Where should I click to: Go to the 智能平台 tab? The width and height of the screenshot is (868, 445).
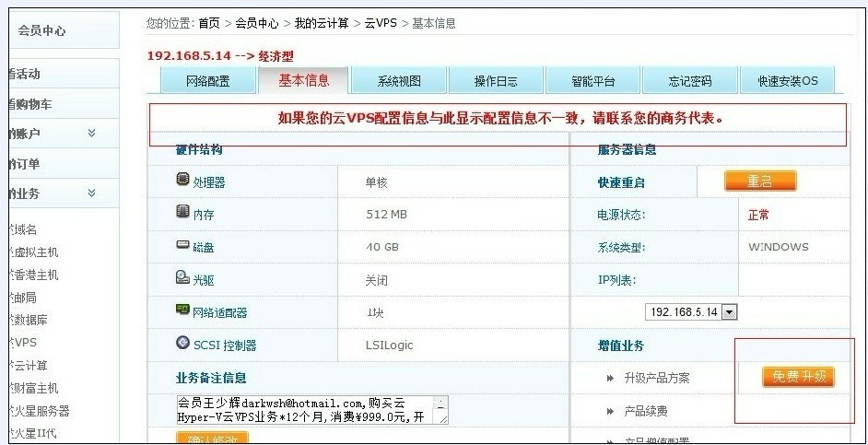click(592, 81)
